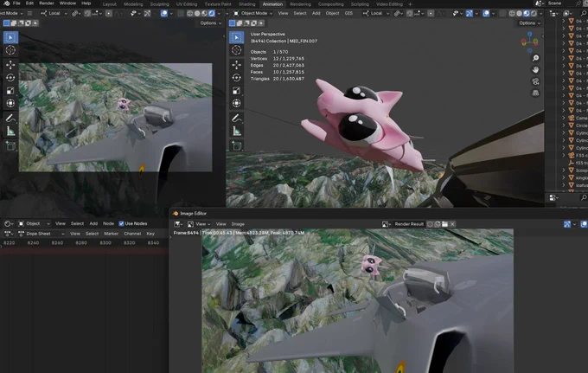Viewport: 588px width, 373px height.
Task: Open Options dropdown in left viewport
Action: [x=211, y=23]
